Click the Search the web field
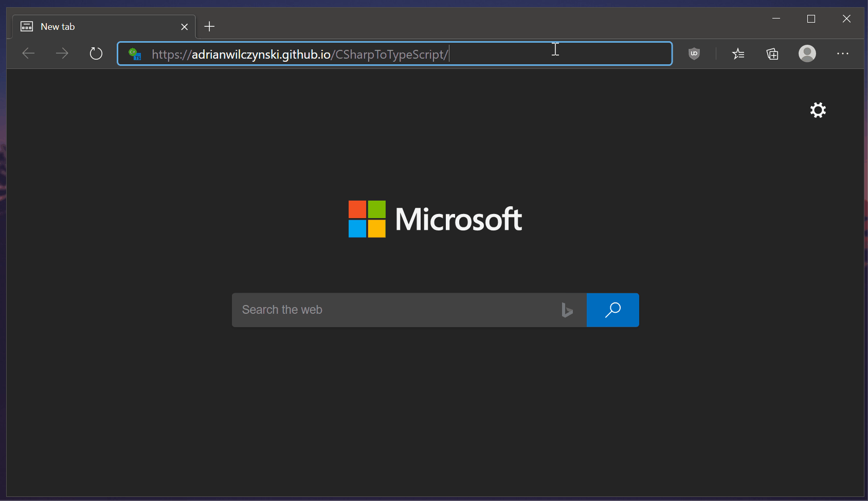 (x=409, y=310)
